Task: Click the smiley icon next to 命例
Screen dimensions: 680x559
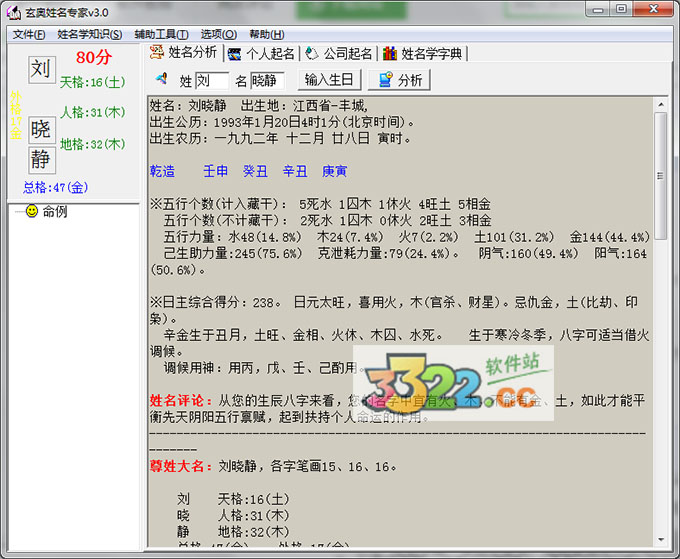Action: click(32, 211)
